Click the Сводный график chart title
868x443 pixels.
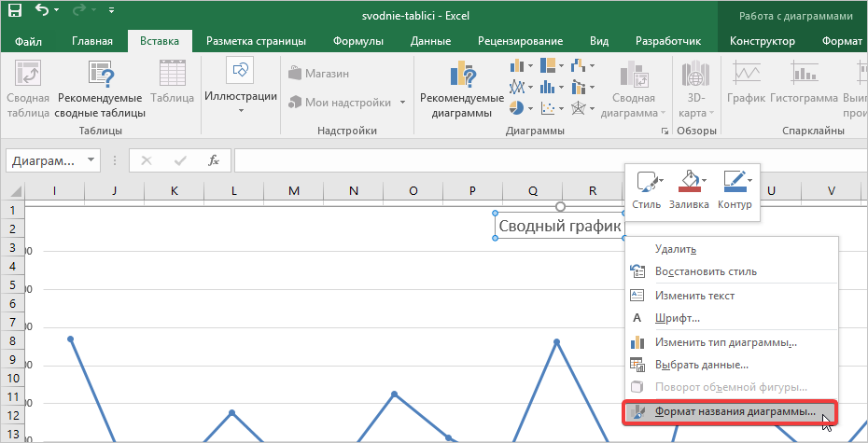559,226
